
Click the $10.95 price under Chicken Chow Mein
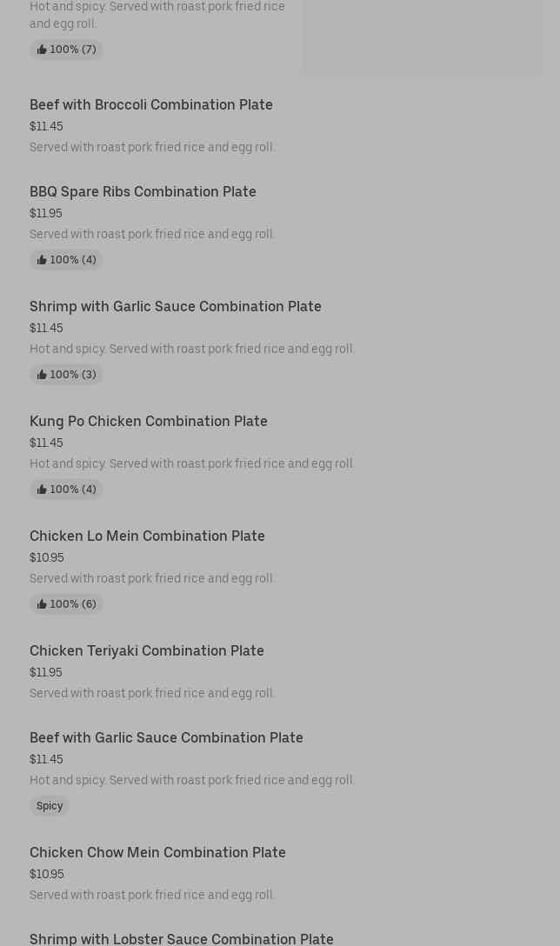[47, 874]
